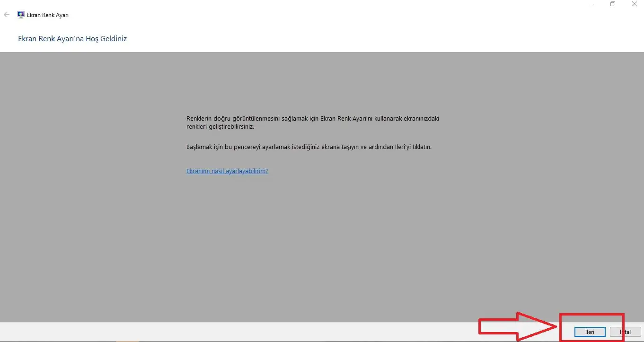Image resolution: width=644 pixels, height=342 pixels.
Task: Click the left-pointing navigation arrow
Action: pyautogui.click(x=7, y=15)
